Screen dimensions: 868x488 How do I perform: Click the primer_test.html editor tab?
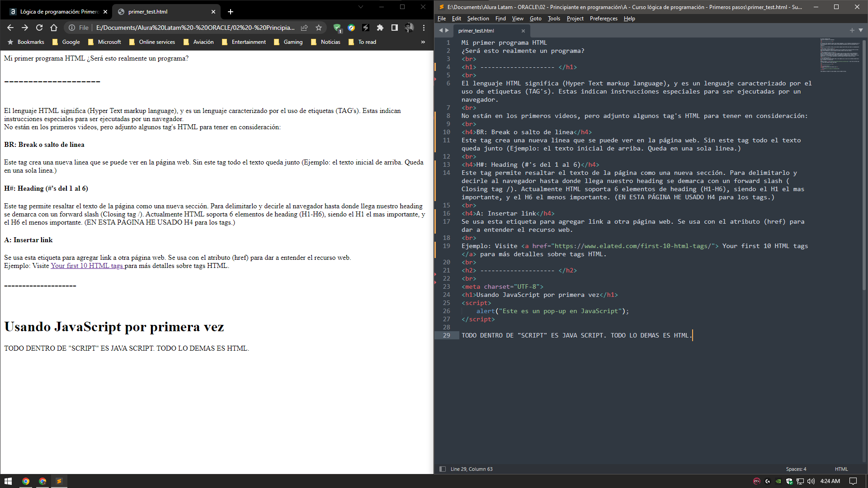coord(477,30)
